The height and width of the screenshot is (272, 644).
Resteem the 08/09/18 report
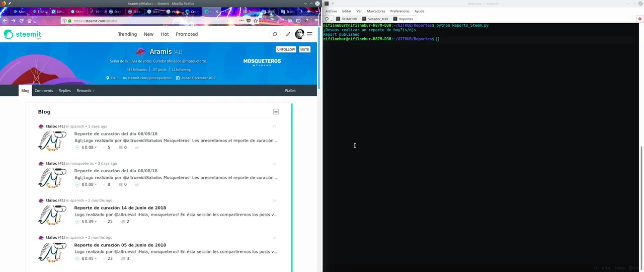click(x=137, y=148)
